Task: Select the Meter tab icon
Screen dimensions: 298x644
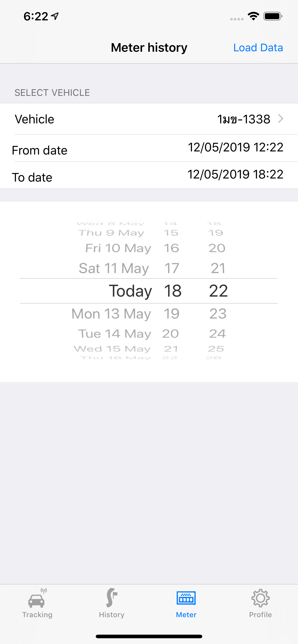Action: 186,598
